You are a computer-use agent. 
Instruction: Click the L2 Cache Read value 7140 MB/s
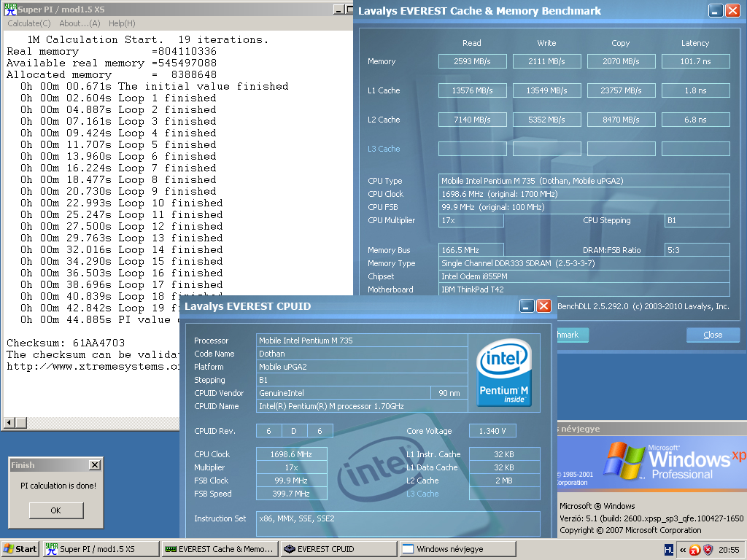(472, 120)
